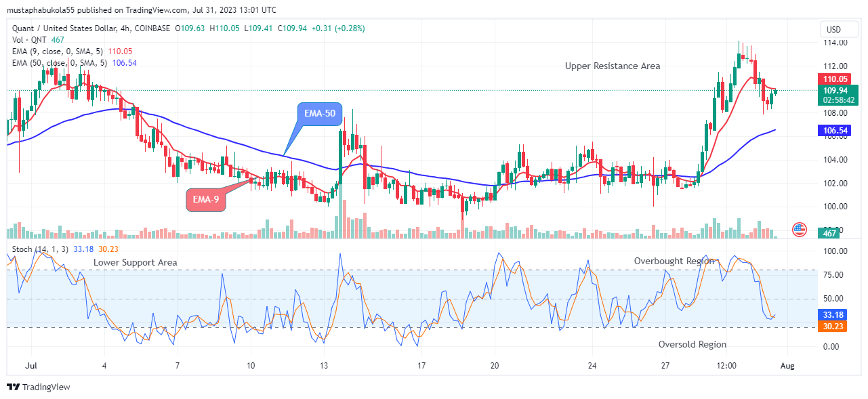The image size is (868, 399).
Task: Click the 50.00 stochastic axis label
Action: point(834,298)
